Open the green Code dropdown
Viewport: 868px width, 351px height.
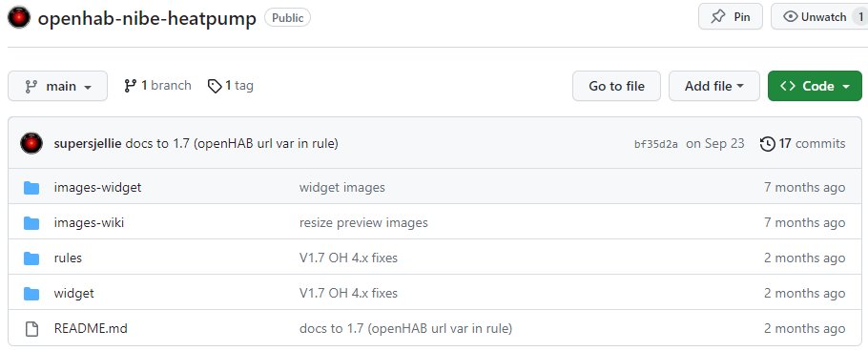[815, 86]
